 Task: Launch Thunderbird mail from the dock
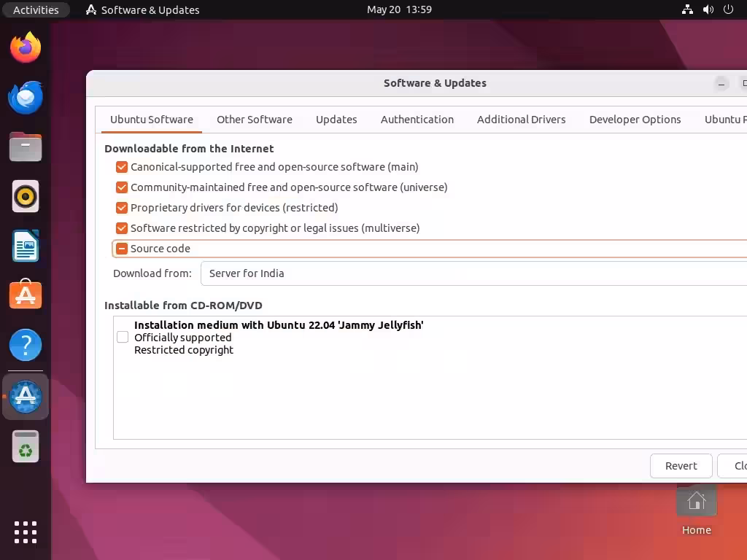tap(26, 98)
